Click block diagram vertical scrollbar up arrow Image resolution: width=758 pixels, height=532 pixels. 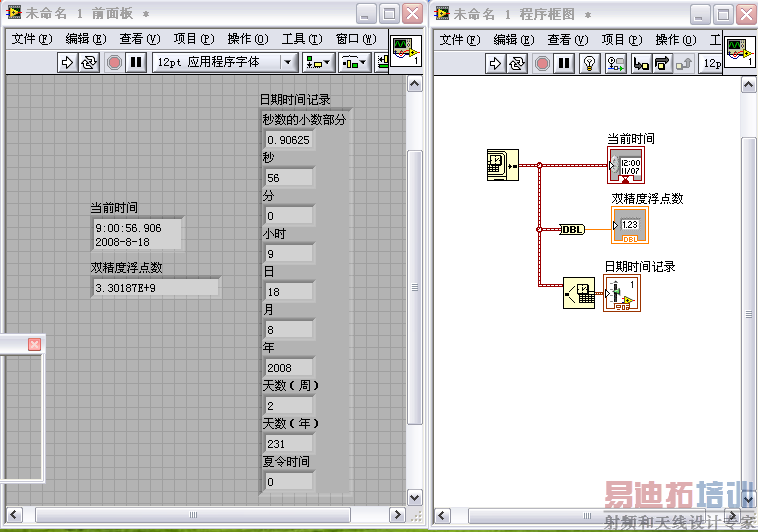click(748, 85)
